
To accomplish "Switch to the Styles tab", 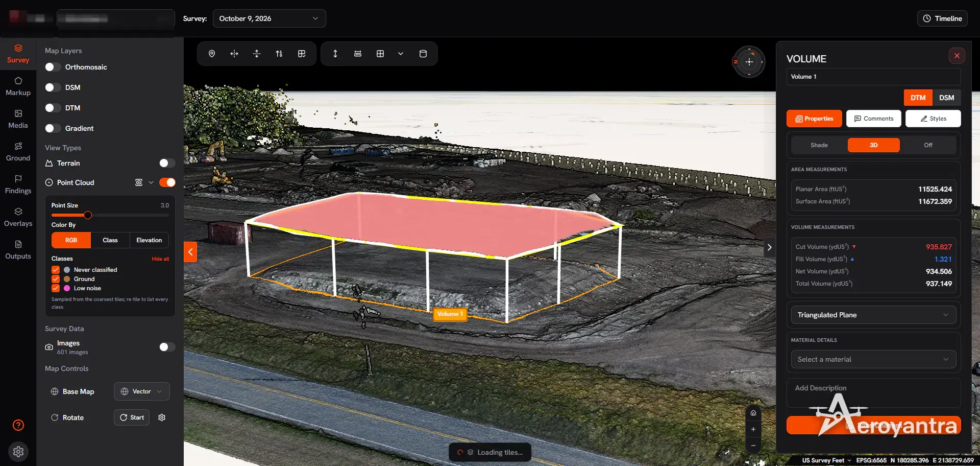I will point(933,119).
